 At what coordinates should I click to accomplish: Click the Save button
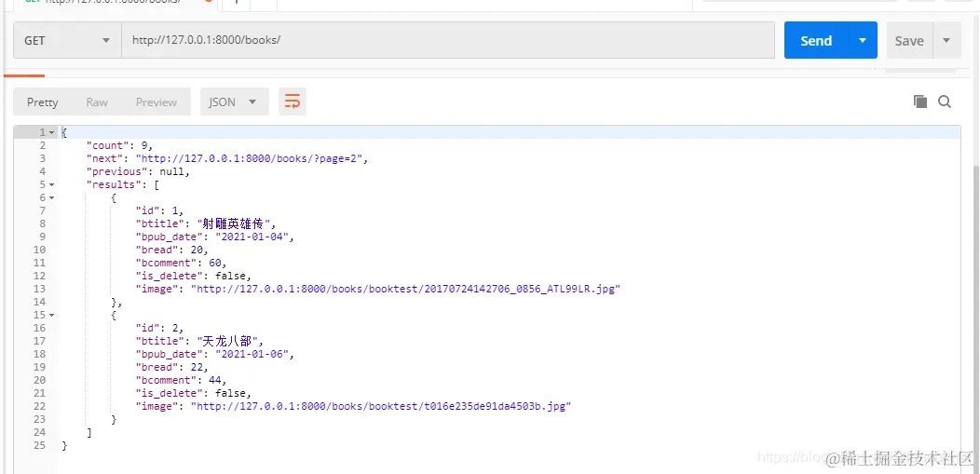point(909,41)
